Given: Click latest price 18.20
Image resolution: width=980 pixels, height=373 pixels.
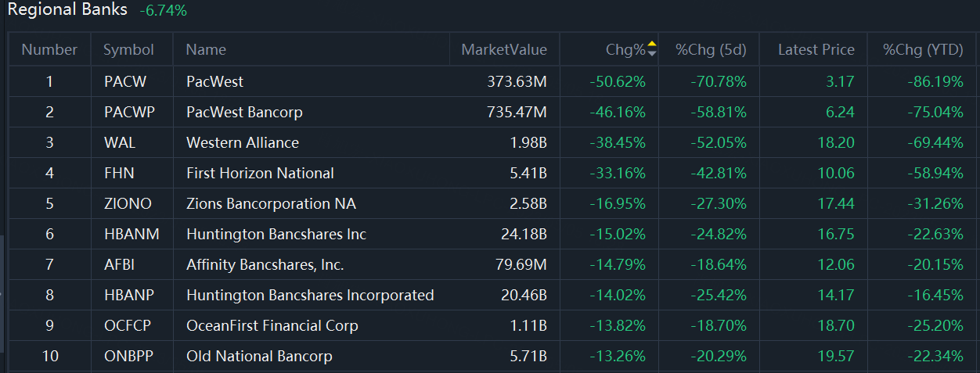Looking at the screenshot, I should (x=836, y=142).
